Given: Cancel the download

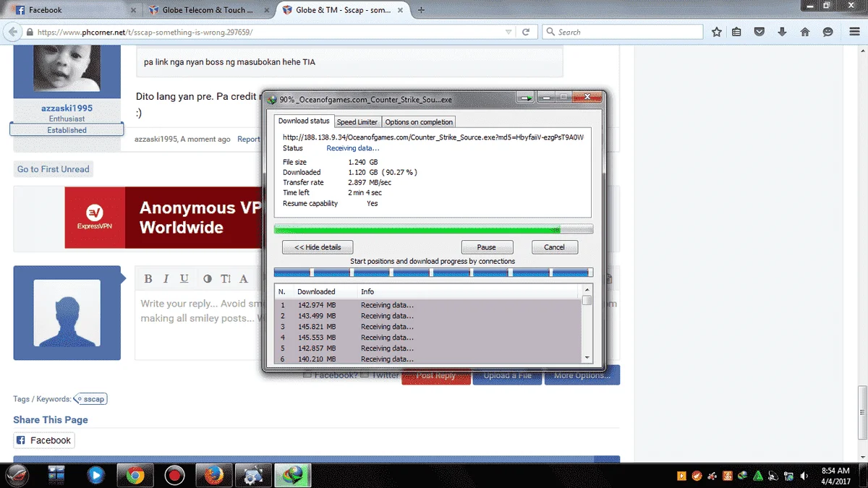Looking at the screenshot, I should [555, 247].
